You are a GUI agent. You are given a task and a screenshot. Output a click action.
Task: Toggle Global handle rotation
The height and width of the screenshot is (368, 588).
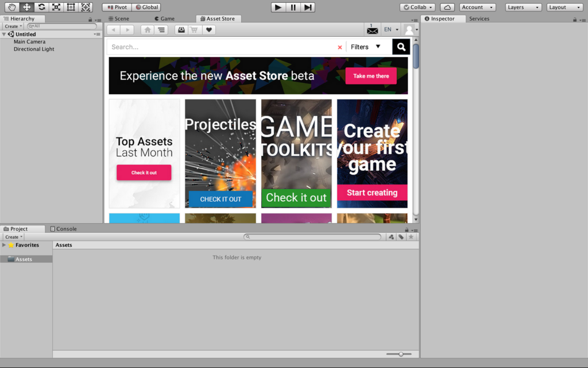(x=146, y=7)
